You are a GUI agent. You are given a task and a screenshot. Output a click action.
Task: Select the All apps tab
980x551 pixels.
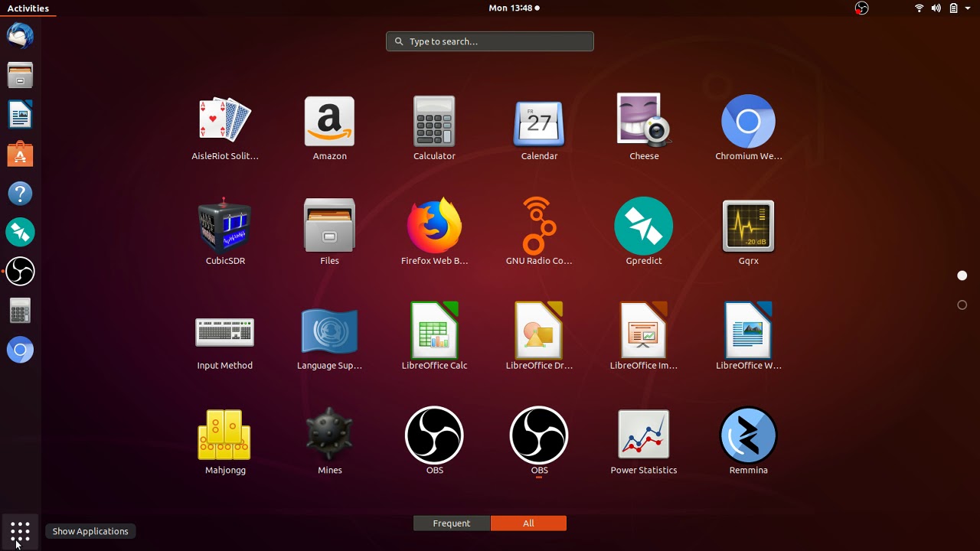[528, 523]
